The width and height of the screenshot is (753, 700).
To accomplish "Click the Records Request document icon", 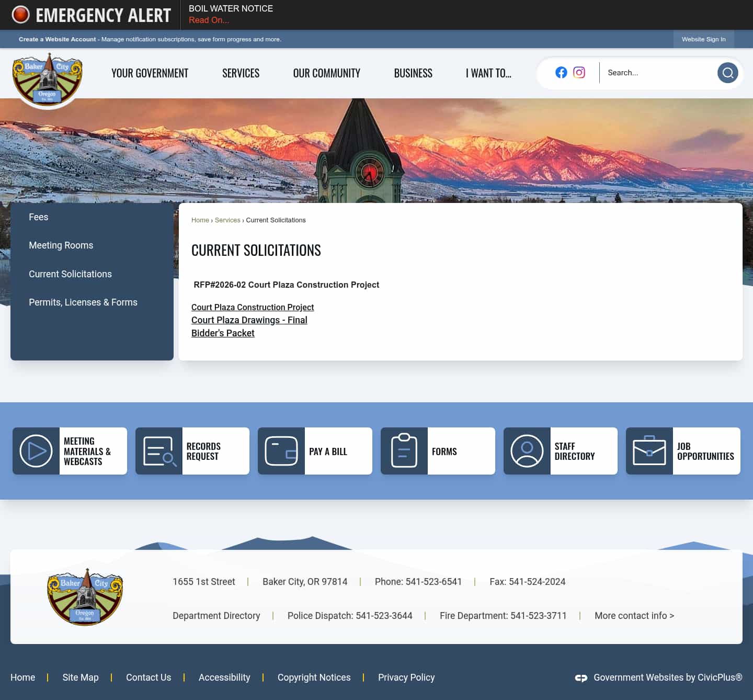I will 158,450.
